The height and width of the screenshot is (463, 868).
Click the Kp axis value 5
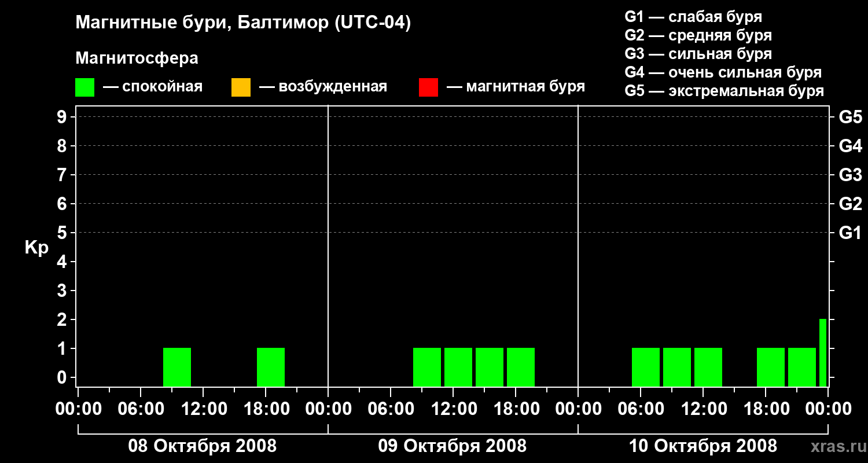pyautogui.click(x=63, y=233)
